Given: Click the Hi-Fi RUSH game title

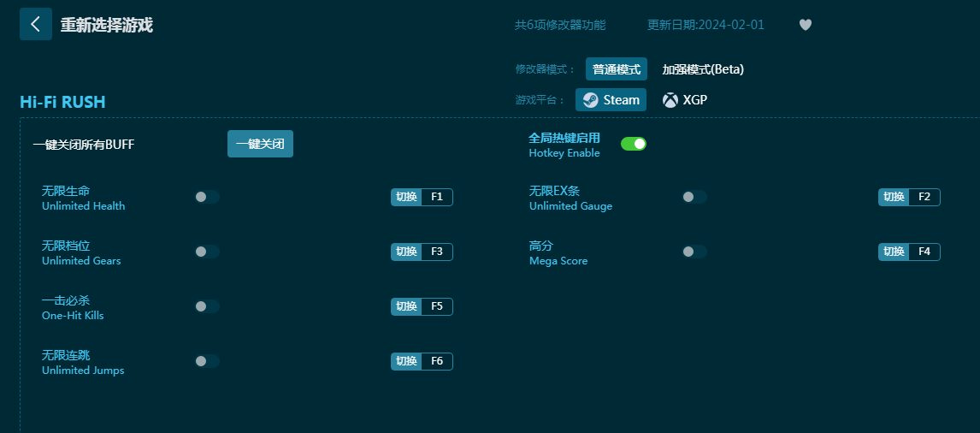Looking at the screenshot, I should 62,102.
